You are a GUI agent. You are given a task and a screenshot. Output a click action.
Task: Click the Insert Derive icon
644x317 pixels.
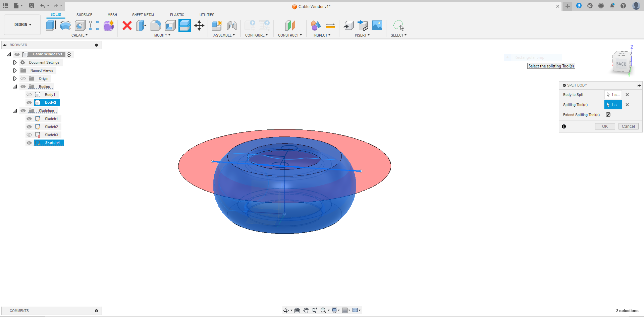click(x=348, y=25)
